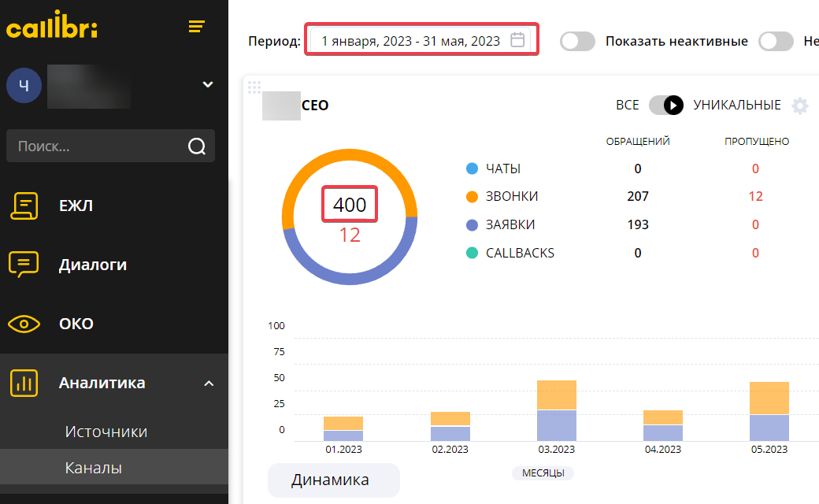Click the Динамика button
Image resolution: width=819 pixels, height=504 pixels.
coord(333,480)
